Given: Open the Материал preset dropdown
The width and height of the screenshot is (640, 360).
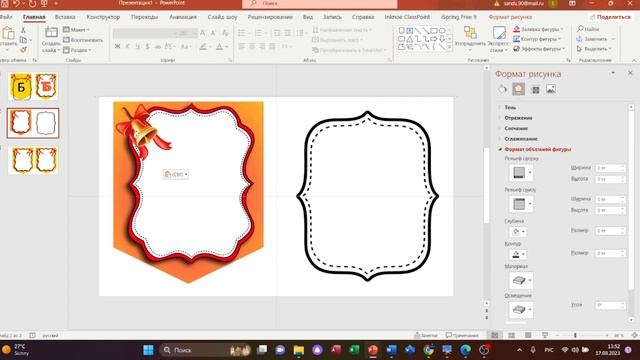Looking at the screenshot, I should coord(521,280).
